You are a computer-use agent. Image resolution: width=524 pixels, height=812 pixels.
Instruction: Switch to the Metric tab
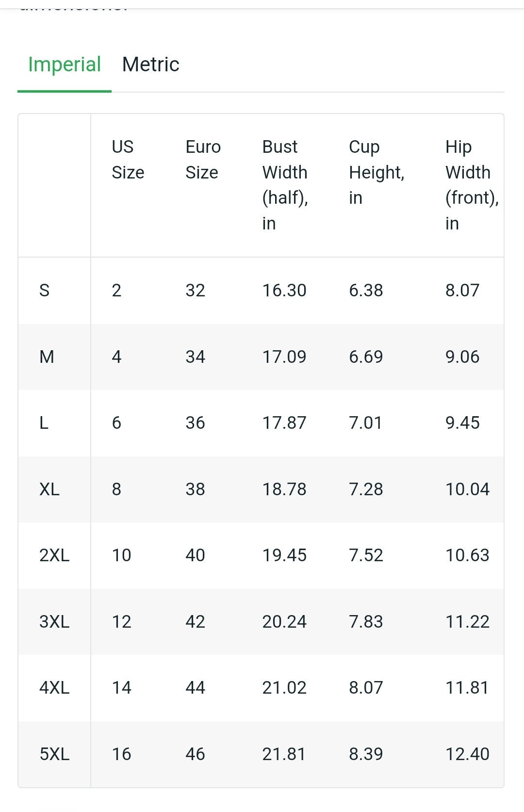tap(150, 65)
